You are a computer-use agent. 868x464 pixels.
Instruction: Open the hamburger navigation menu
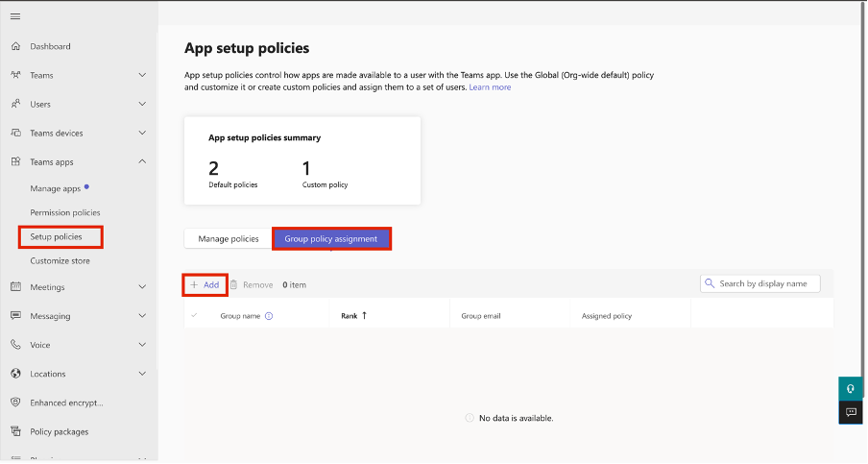[15, 16]
